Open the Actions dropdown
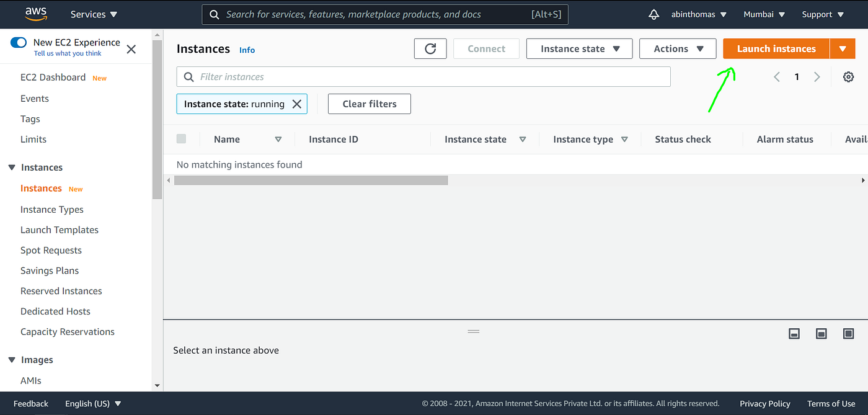Viewport: 868px width, 415px height. click(677, 48)
